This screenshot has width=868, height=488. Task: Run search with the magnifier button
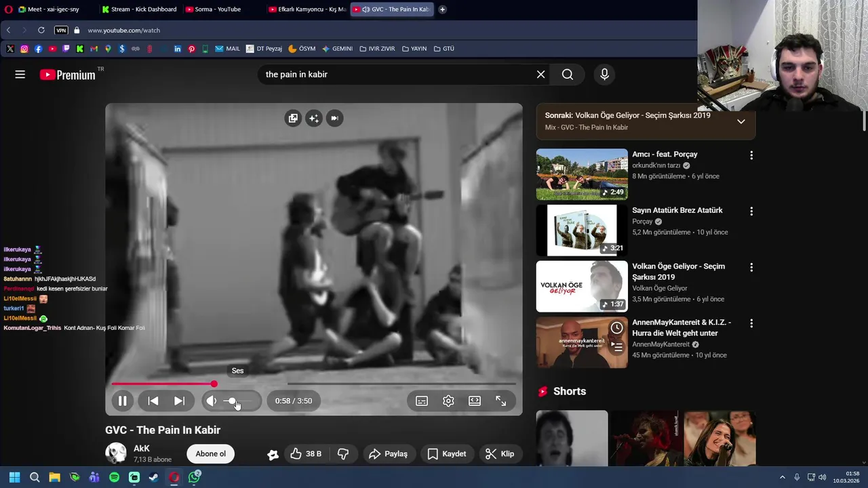point(568,75)
